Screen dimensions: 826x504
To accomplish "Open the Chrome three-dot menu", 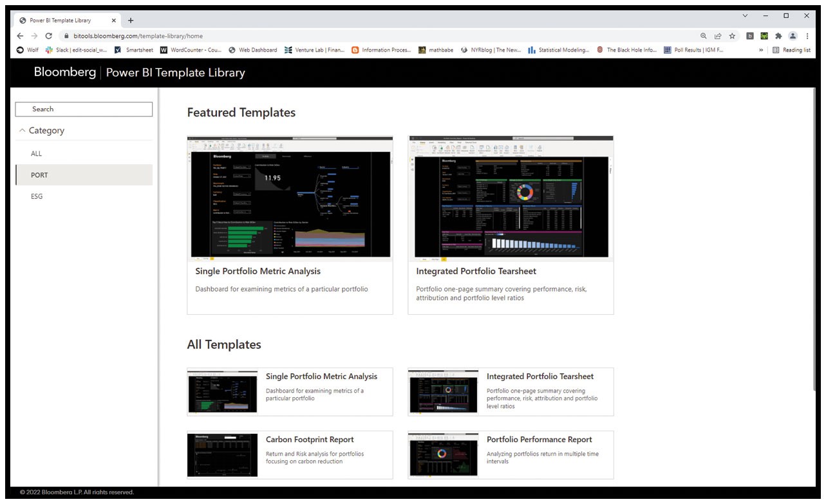I will tap(808, 36).
